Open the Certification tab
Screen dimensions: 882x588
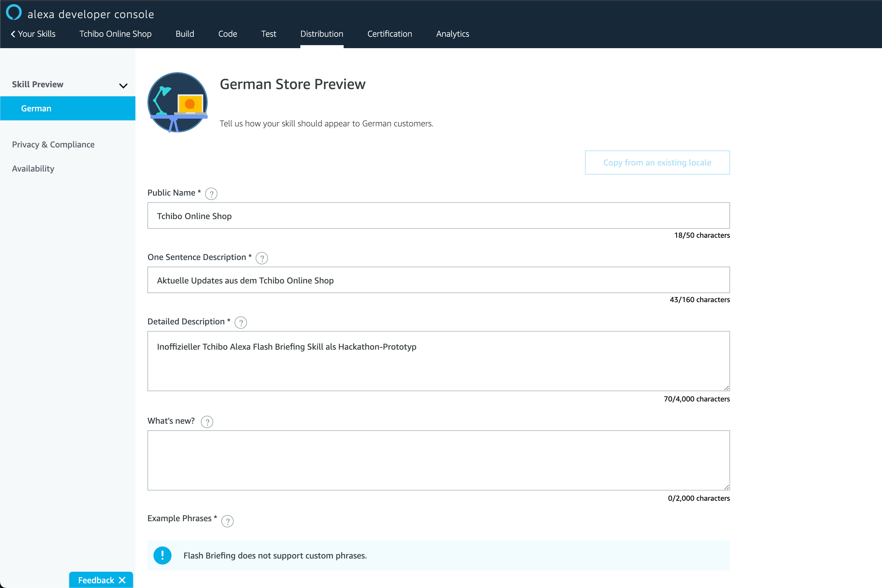(390, 34)
